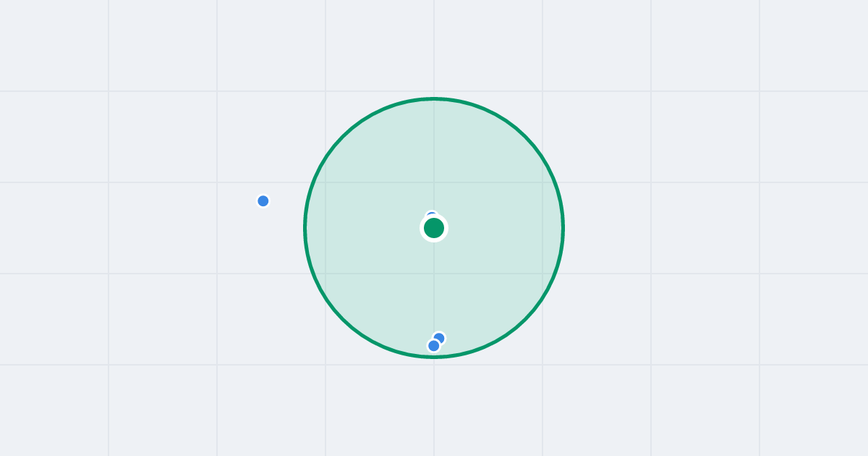The width and height of the screenshot is (868, 456).
Task: Click the green circle outline at its top
Action: (434, 98)
